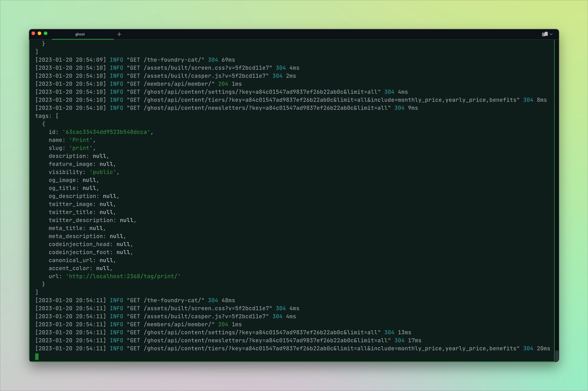Open the localhost:2368/tag/print URL
This screenshot has width=588, height=391.
click(x=123, y=276)
